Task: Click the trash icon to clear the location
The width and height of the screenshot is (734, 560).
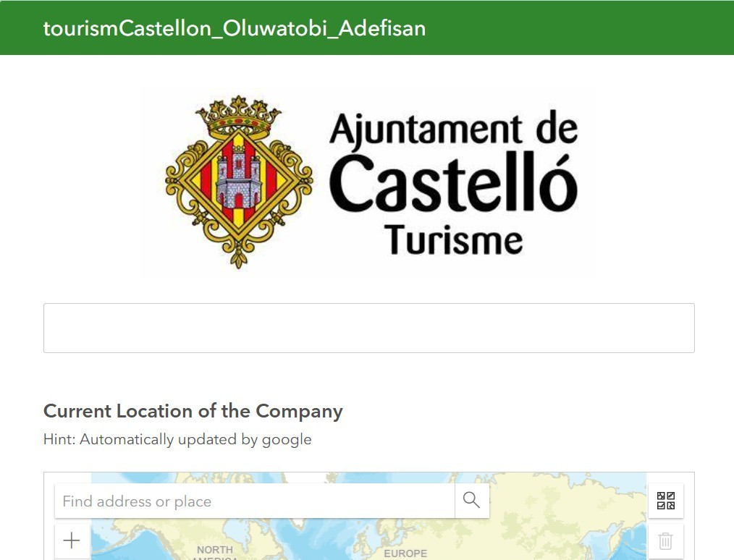Action: (x=665, y=541)
